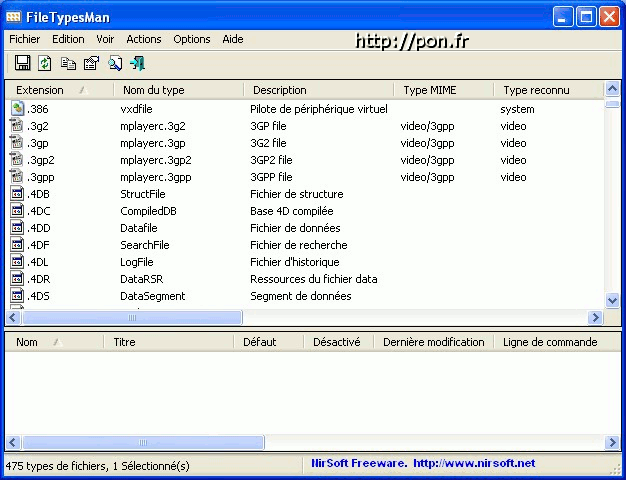Click the Désactivé column header
This screenshot has height=480, width=626.
tap(339, 342)
